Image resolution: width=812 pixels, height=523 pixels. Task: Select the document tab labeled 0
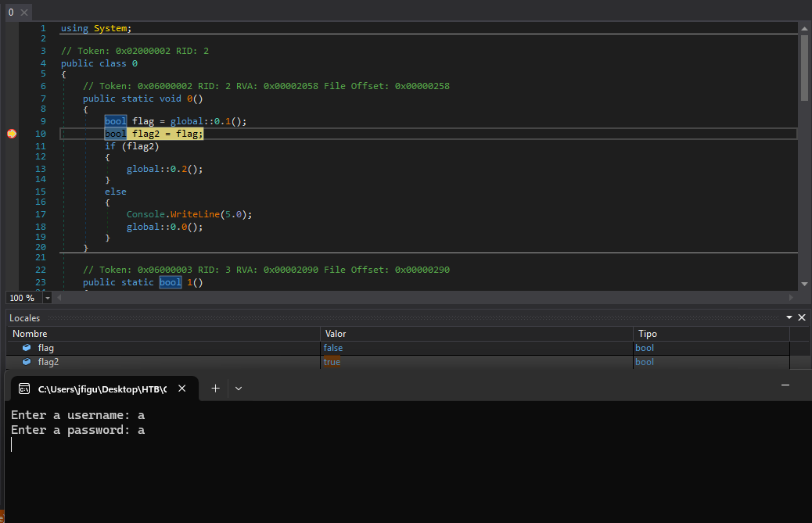coord(10,12)
